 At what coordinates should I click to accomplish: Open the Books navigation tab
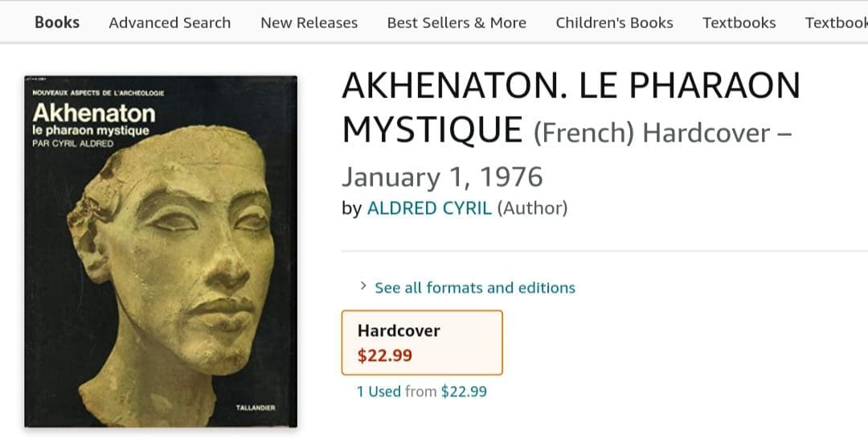(57, 23)
